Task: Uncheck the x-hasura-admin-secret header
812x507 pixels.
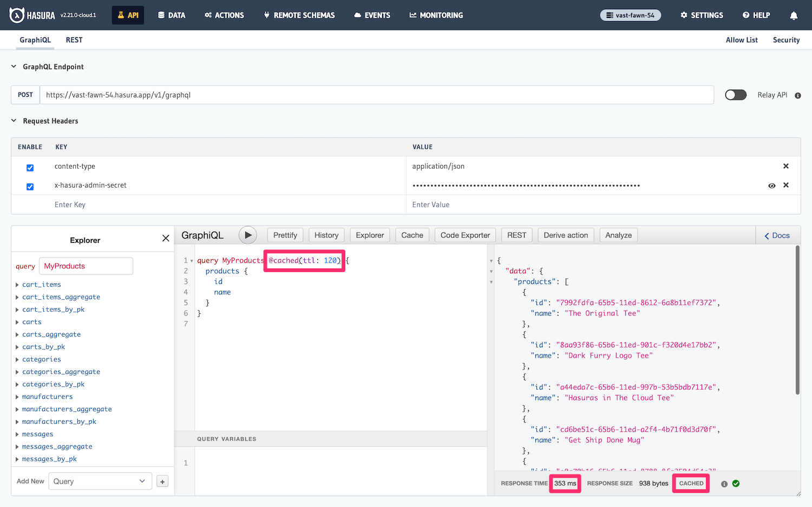Action: click(30, 187)
